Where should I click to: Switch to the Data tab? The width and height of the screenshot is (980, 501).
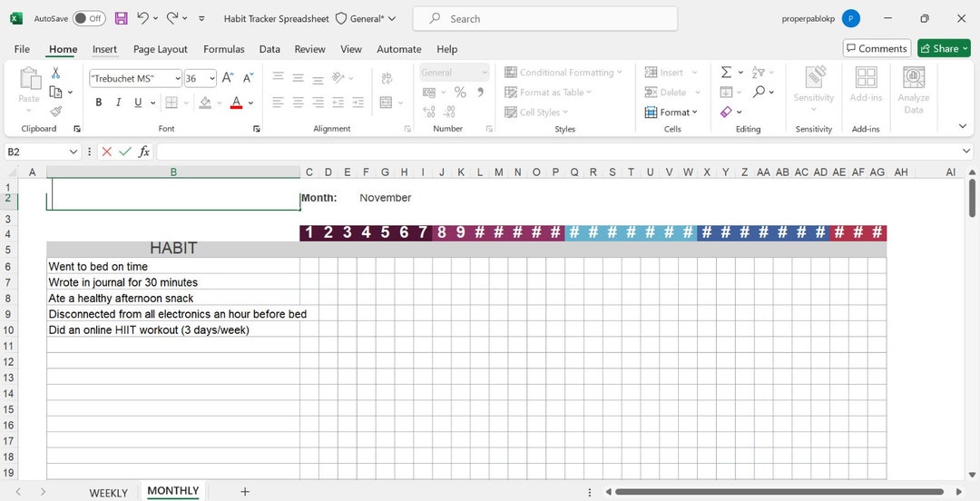click(x=269, y=49)
